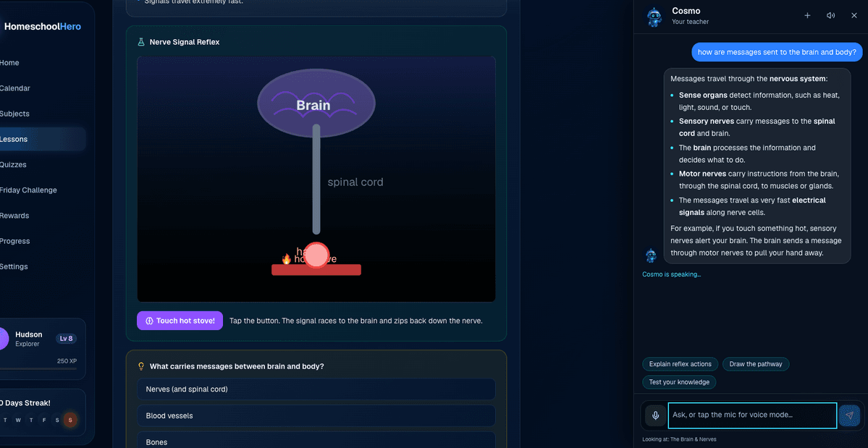The height and width of the screenshot is (448, 868).
Task: Click the Draw the pathway suggestion
Action: [x=756, y=364]
